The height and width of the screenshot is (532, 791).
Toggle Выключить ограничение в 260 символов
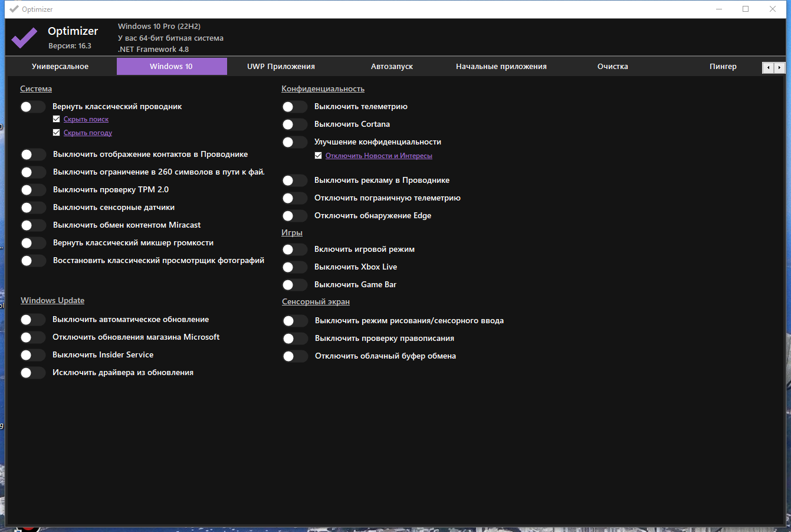tap(33, 172)
